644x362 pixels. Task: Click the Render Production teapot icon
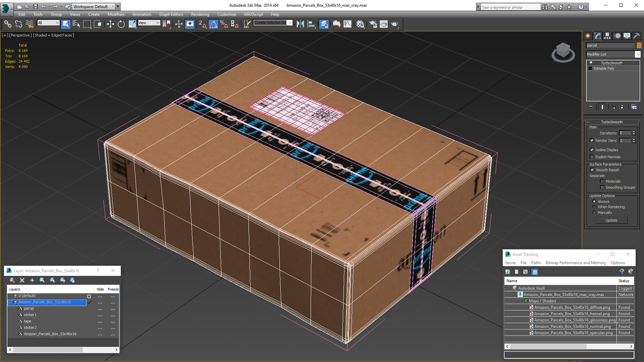(395, 24)
